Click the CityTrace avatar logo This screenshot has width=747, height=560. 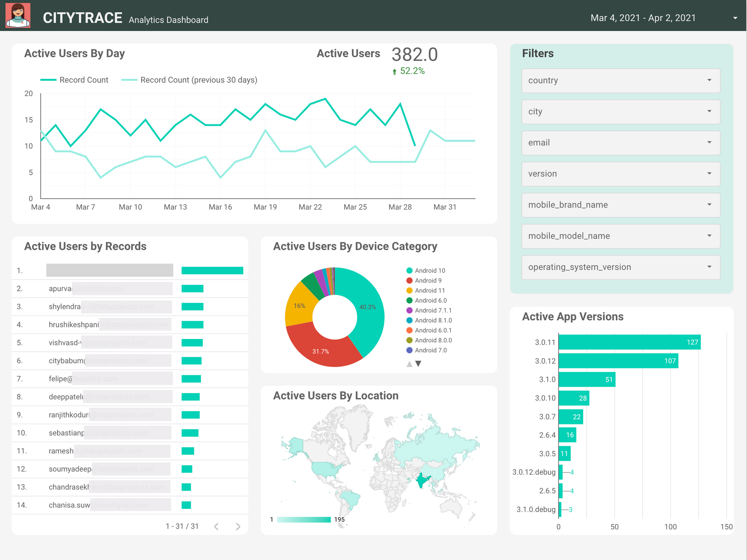tap(18, 16)
